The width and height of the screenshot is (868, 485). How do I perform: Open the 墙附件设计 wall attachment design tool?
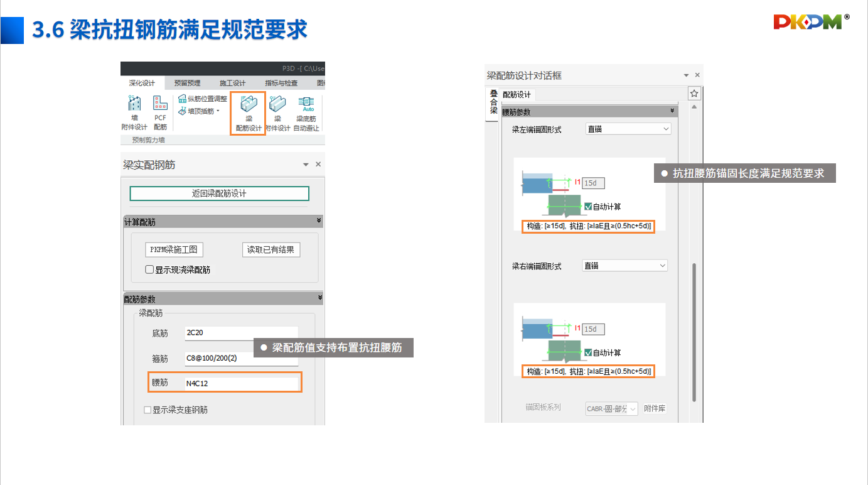point(134,113)
